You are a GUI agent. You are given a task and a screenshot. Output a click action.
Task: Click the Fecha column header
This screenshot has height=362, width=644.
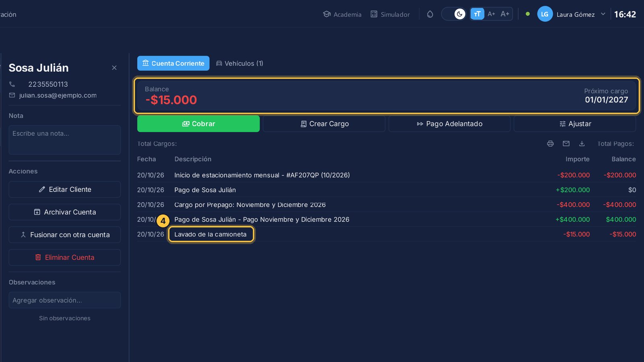coord(147,159)
